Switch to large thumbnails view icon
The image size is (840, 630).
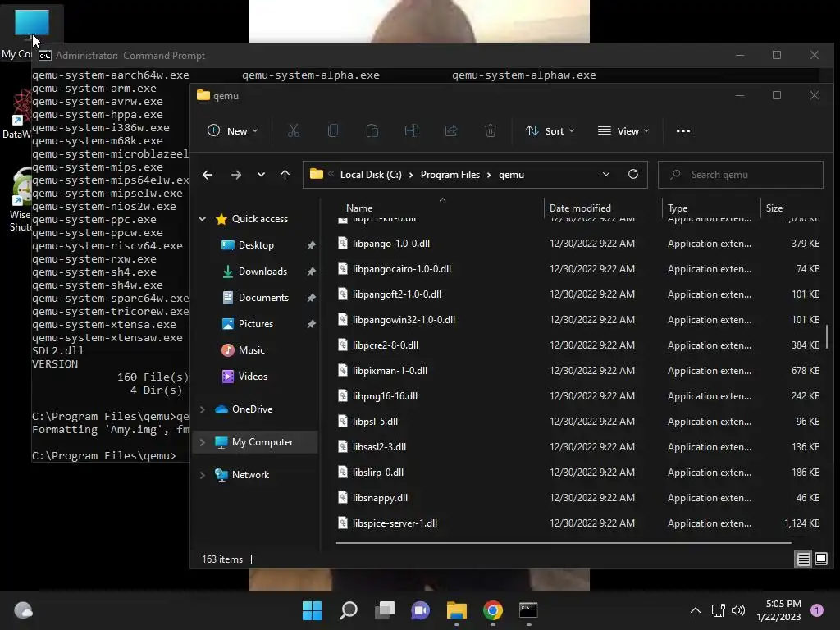pyautogui.click(x=820, y=559)
